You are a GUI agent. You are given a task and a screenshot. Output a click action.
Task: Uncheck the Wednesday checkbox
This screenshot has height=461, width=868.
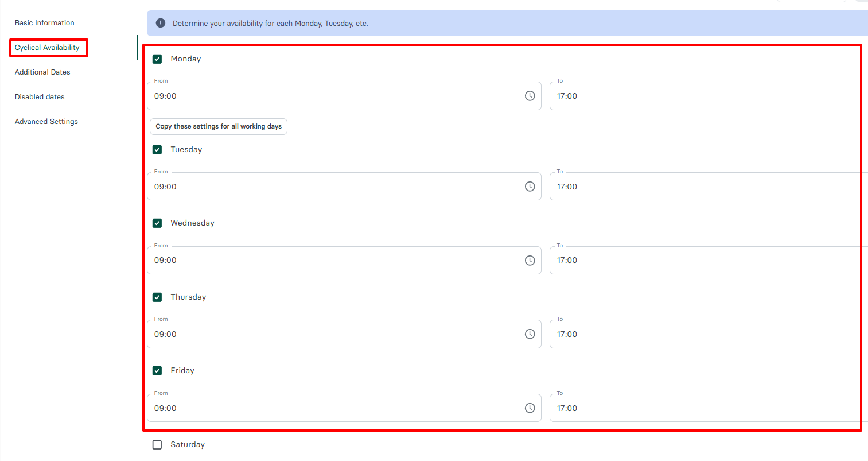click(x=157, y=223)
